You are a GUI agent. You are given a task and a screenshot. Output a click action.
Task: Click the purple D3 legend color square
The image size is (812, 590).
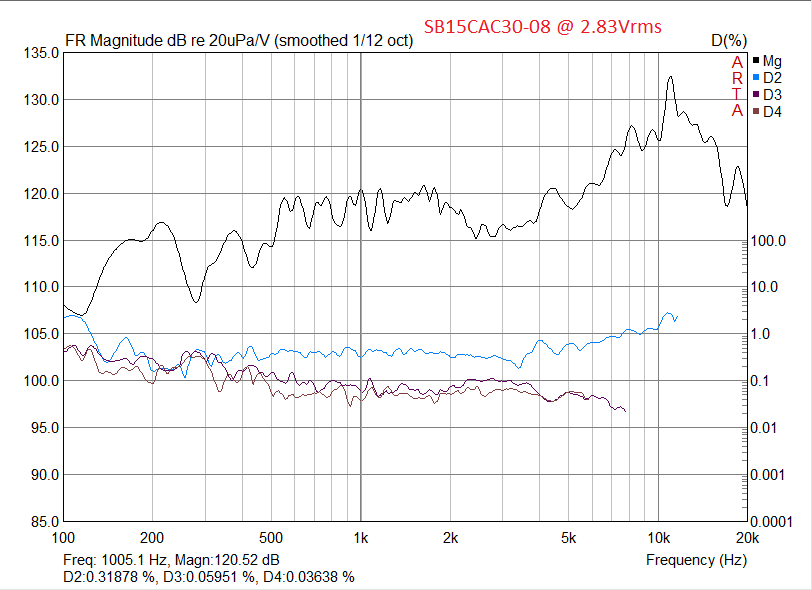tap(756, 94)
